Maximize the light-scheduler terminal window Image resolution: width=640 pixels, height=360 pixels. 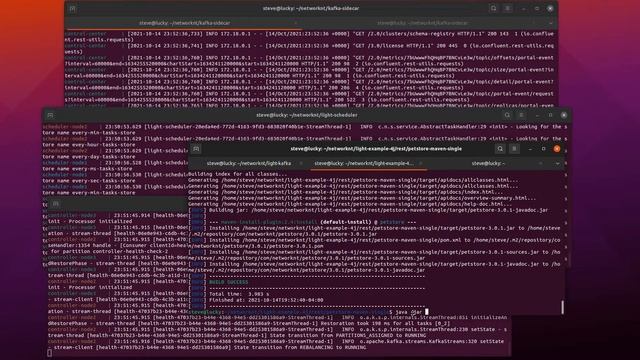coord(550,116)
